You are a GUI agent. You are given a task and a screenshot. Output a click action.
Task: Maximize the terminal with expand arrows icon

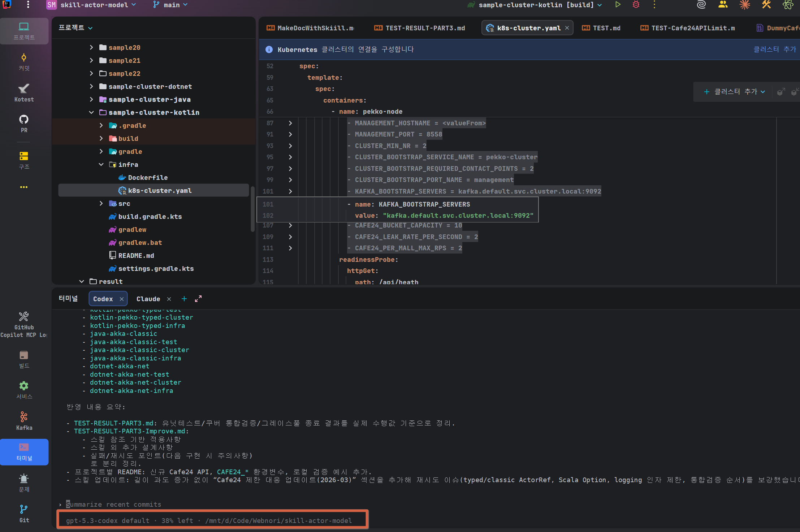(198, 299)
